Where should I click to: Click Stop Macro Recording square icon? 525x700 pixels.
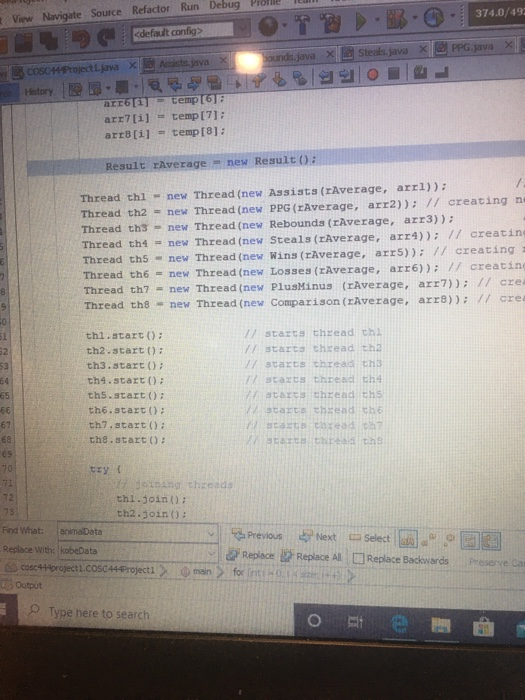[393, 73]
